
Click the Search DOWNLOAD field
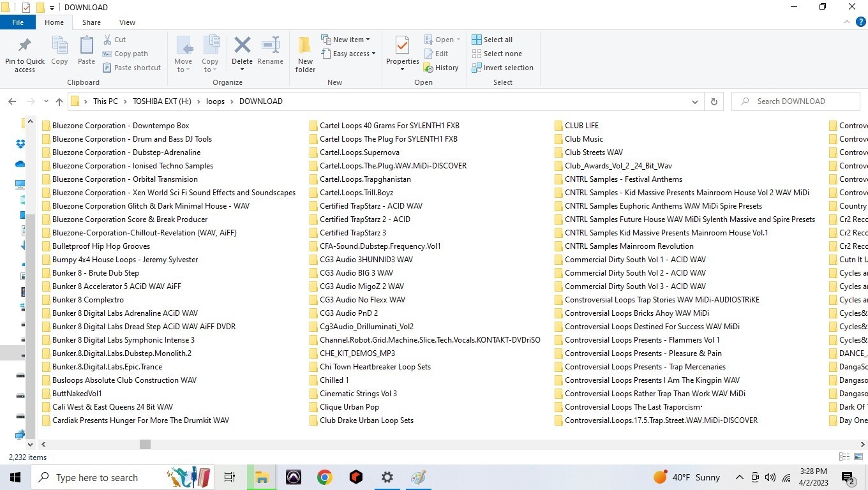[795, 101]
